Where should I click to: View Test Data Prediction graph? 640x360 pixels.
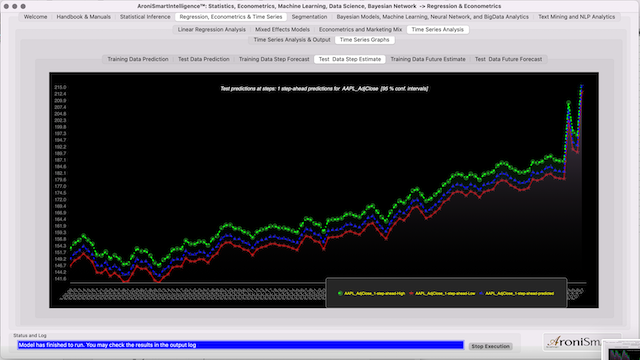pyautogui.click(x=203, y=59)
